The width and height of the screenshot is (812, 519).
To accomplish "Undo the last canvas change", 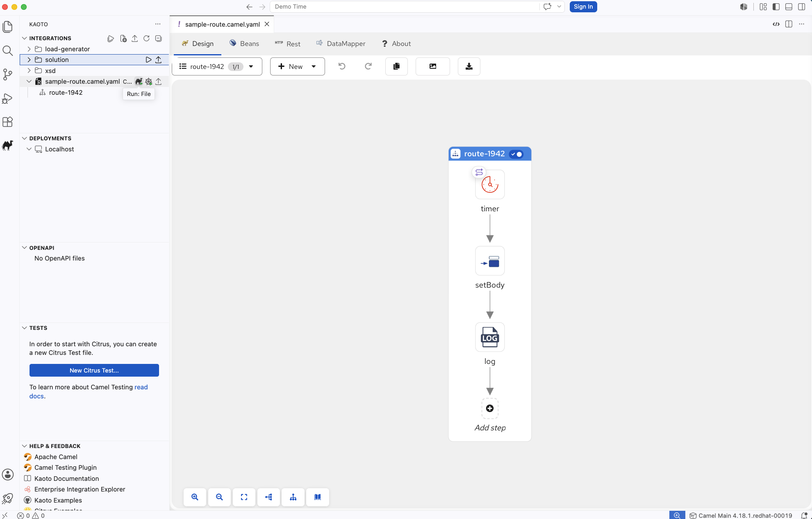I will (342, 66).
